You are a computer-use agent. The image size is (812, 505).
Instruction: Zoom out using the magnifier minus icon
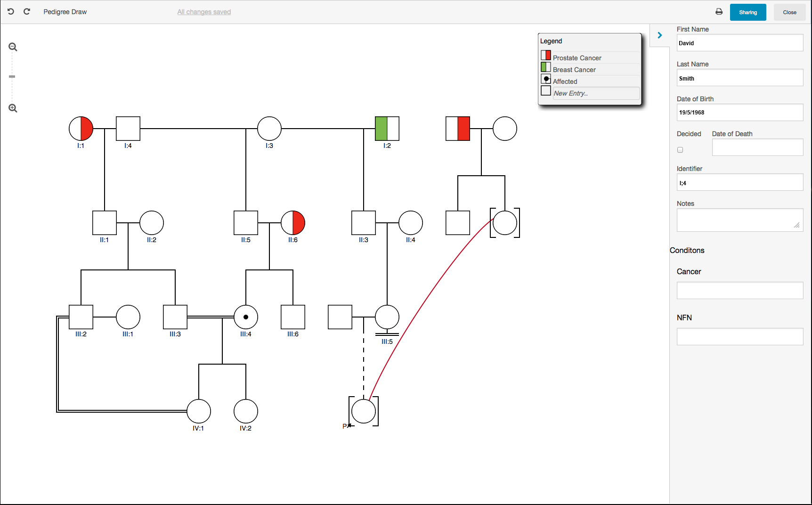click(12, 47)
